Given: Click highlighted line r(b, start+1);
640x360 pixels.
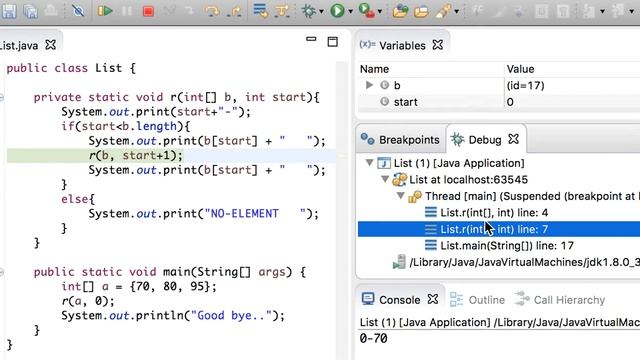Looking at the screenshot, I should (x=136, y=156).
